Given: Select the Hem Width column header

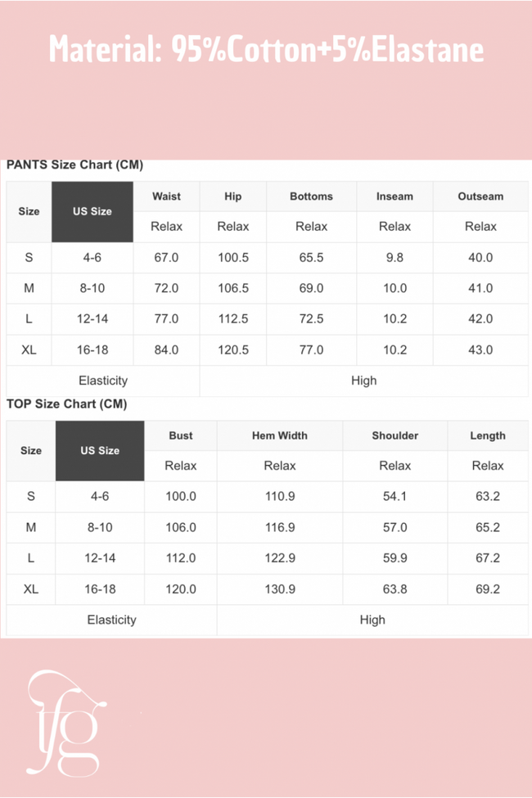Looking at the screenshot, I should coord(280,435).
